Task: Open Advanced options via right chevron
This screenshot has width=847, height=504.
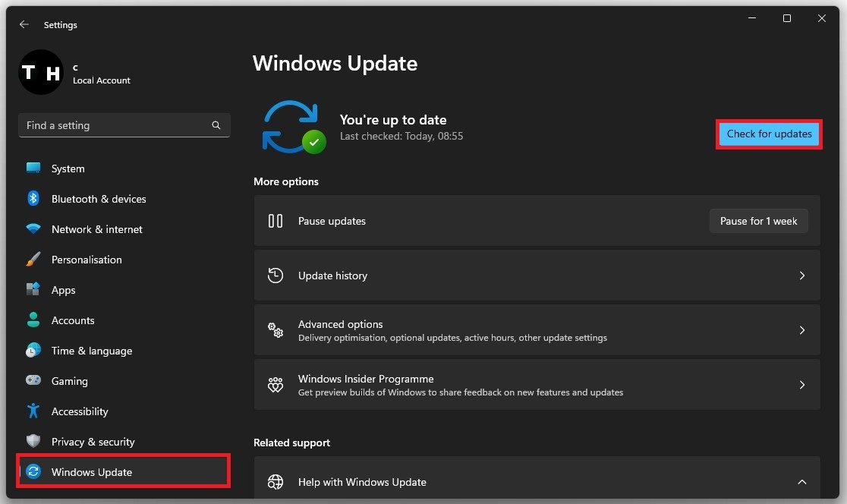Action: click(x=802, y=330)
